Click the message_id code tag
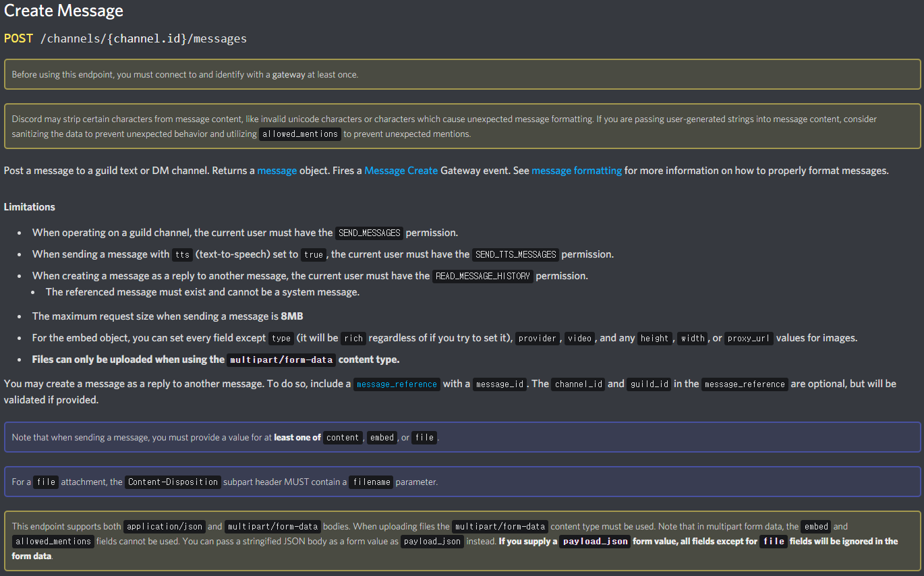 499,384
